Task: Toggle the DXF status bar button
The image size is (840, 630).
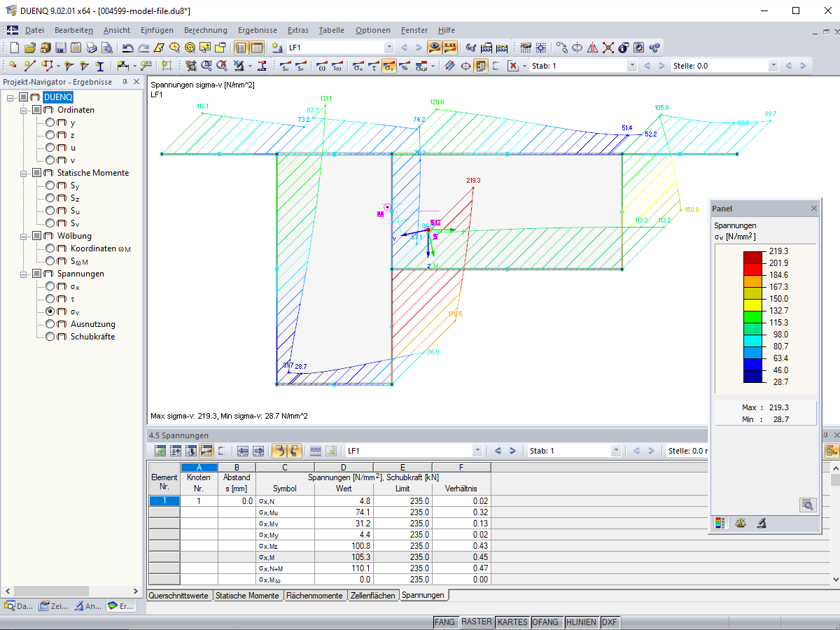Action: coord(610,622)
